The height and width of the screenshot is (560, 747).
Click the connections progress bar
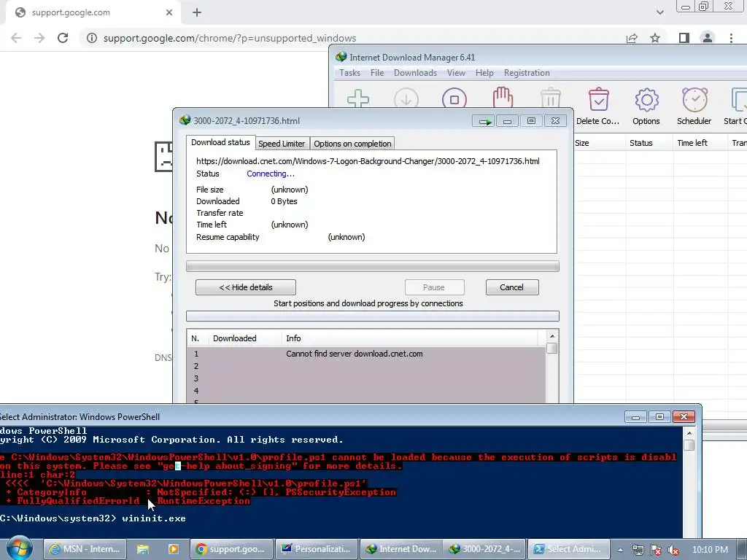click(x=373, y=316)
